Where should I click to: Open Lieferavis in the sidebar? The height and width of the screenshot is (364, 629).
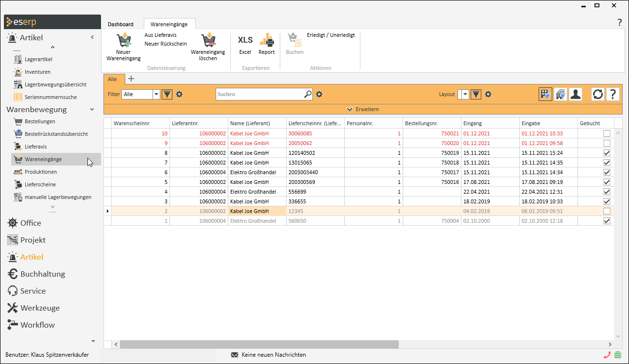35,147
